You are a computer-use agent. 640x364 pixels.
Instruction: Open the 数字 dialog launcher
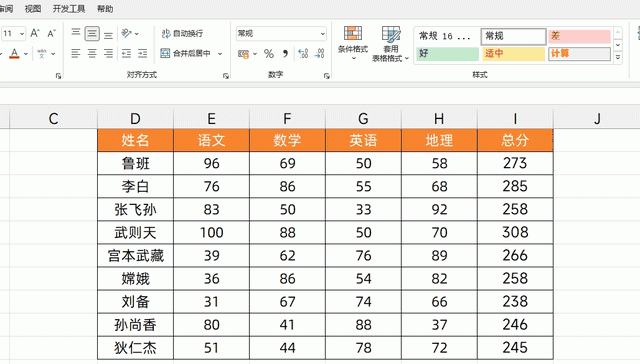[327, 76]
